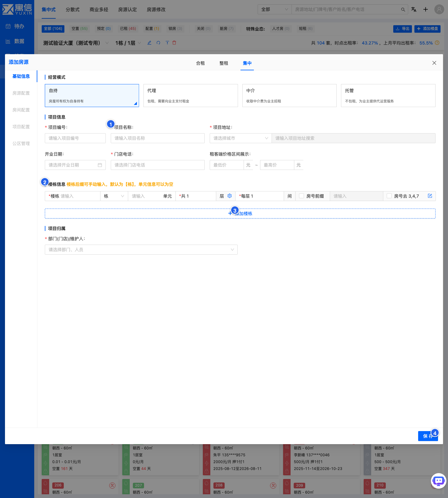Click the move-to-top icon beside 1栋 / 1层

coord(167,43)
